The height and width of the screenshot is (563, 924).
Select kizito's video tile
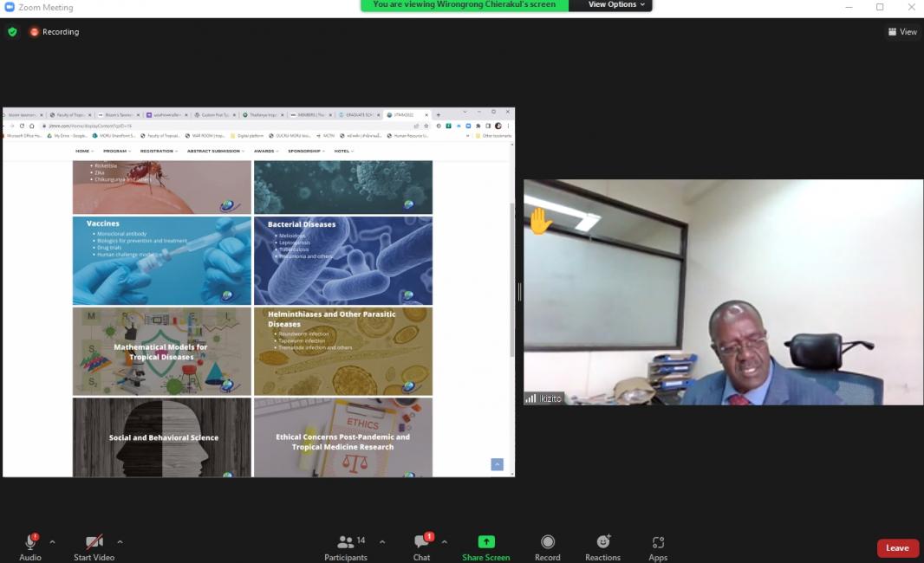tap(723, 292)
